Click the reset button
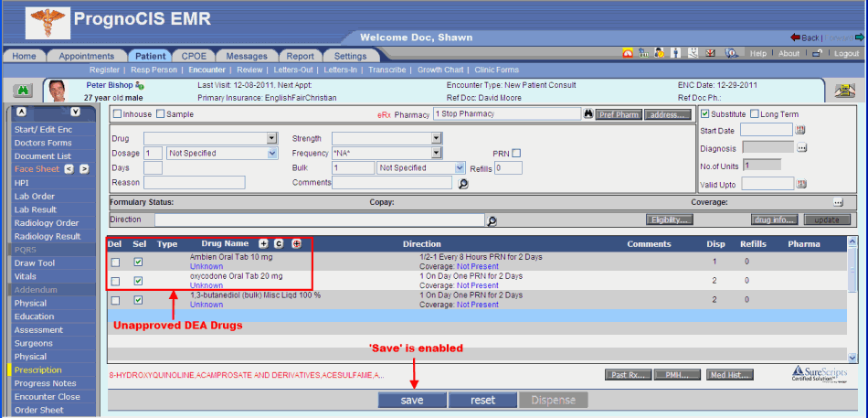The image size is (868, 418). pyautogui.click(x=482, y=401)
